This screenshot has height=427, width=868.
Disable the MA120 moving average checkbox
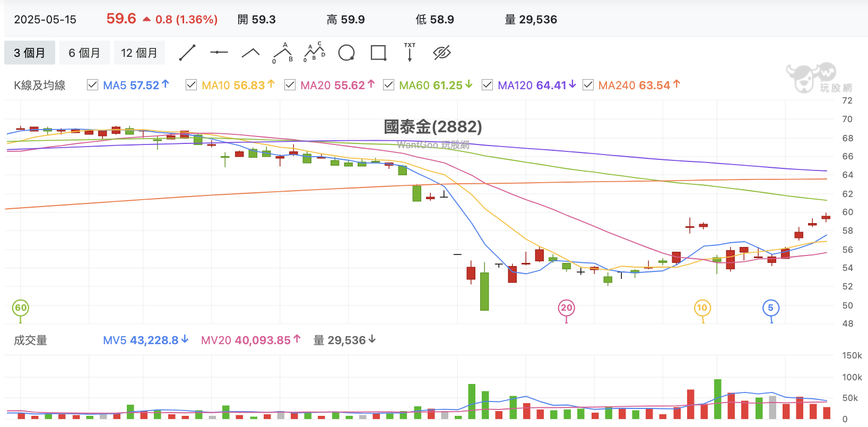coord(488,85)
